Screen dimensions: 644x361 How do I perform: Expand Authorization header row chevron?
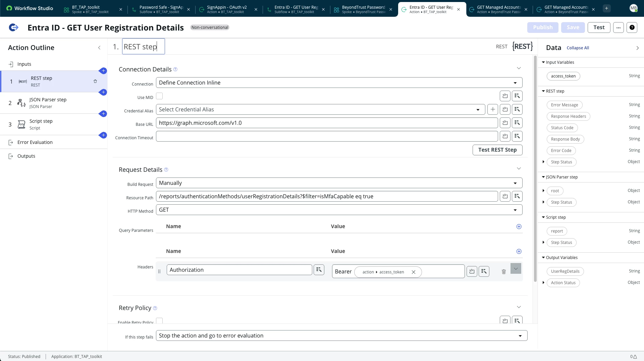tap(516, 268)
